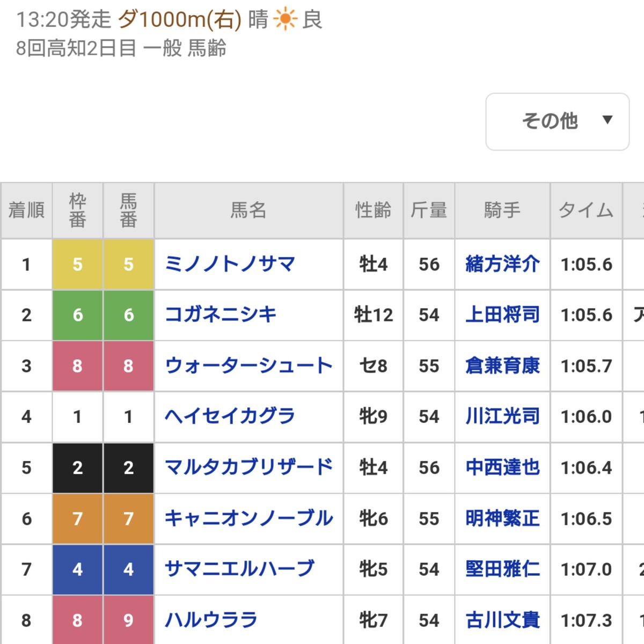Viewport: 644px width, 644px height.
Task: View jockey 上田将司 page
Action: [502, 314]
